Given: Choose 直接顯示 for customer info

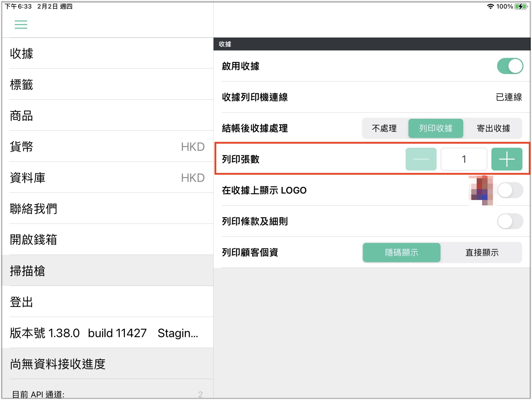Looking at the screenshot, I should click(482, 253).
